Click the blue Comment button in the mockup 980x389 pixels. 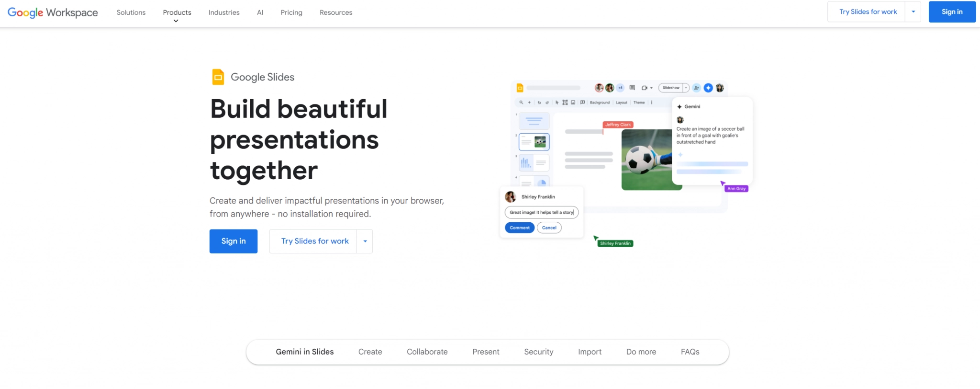pyautogui.click(x=519, y=228)
